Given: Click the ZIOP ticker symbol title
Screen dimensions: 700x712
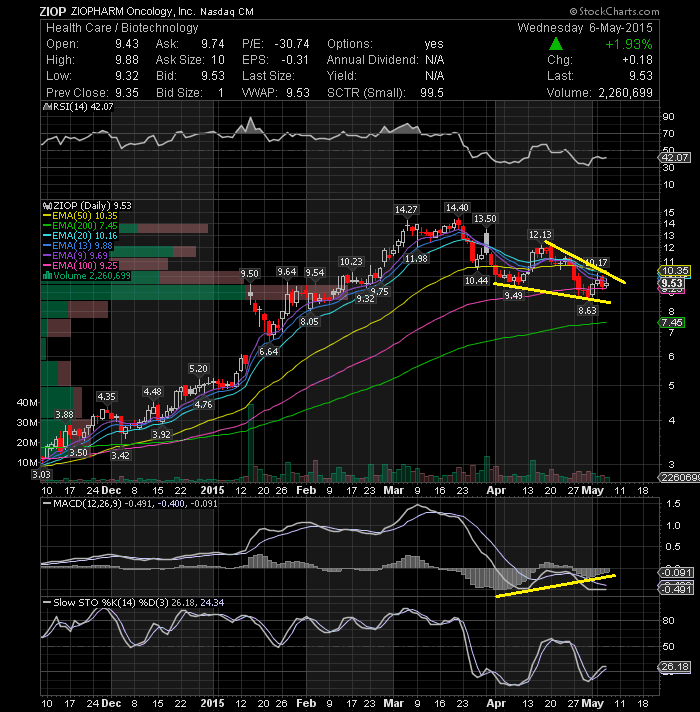Looking at the screenshot, I should point(52,11).
